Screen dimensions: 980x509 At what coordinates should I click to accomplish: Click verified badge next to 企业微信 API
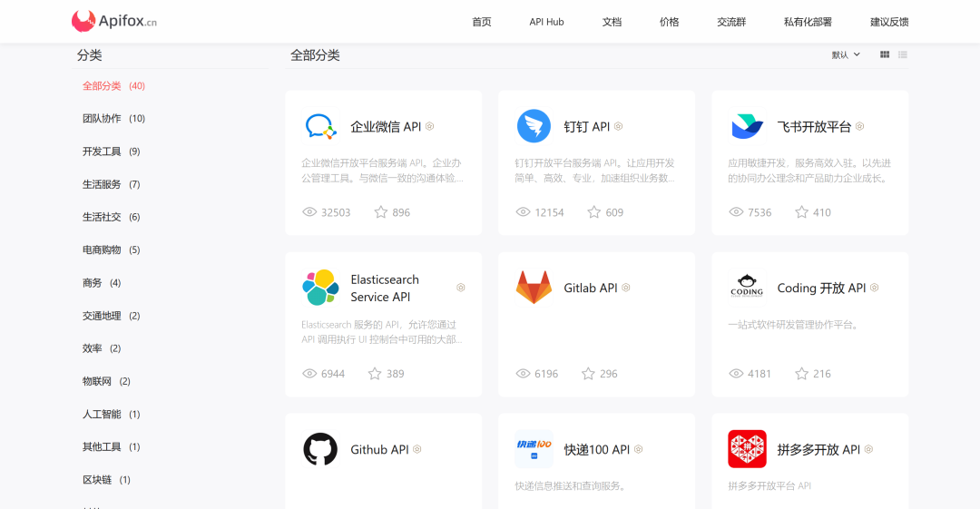[x=430, y=126]
